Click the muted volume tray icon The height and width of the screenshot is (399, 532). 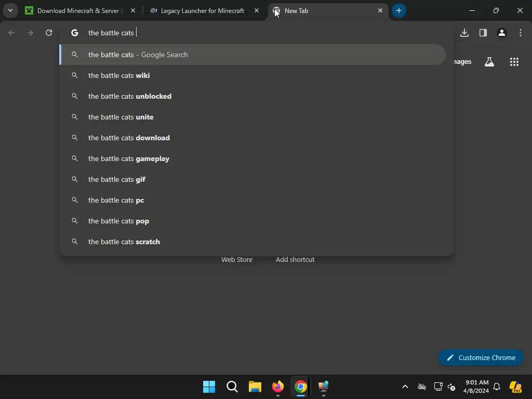click(451, 387)
